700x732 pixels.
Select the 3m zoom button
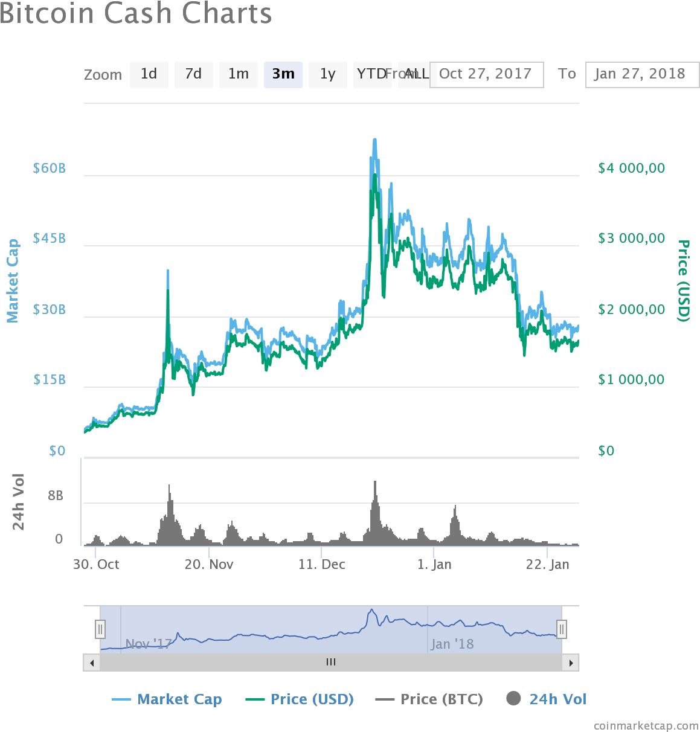283,74
